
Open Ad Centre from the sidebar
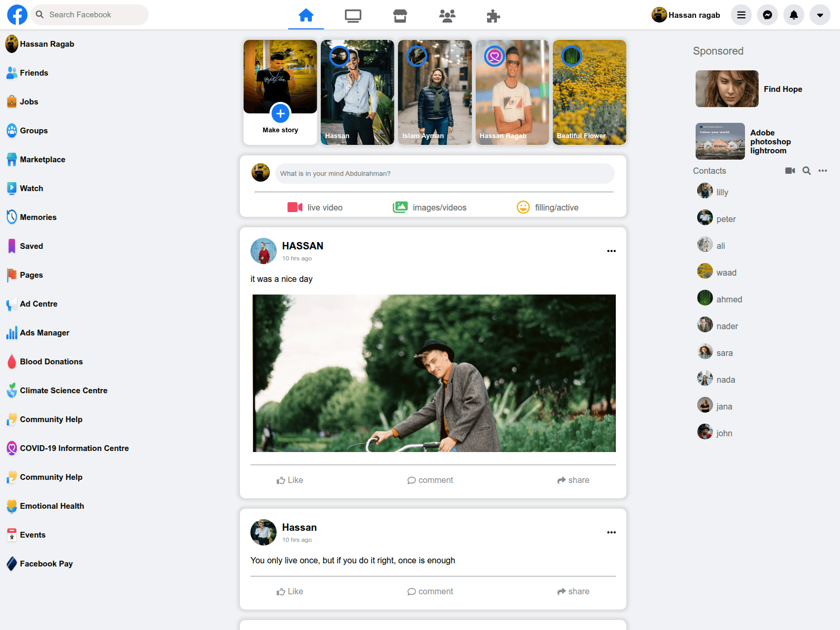click(x=32, y=304)
